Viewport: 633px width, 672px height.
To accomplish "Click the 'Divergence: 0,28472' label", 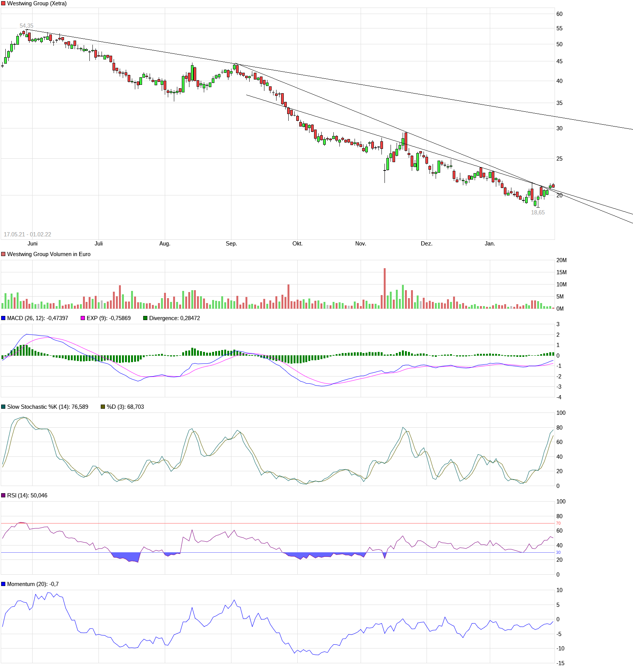I will click(175, 318).
